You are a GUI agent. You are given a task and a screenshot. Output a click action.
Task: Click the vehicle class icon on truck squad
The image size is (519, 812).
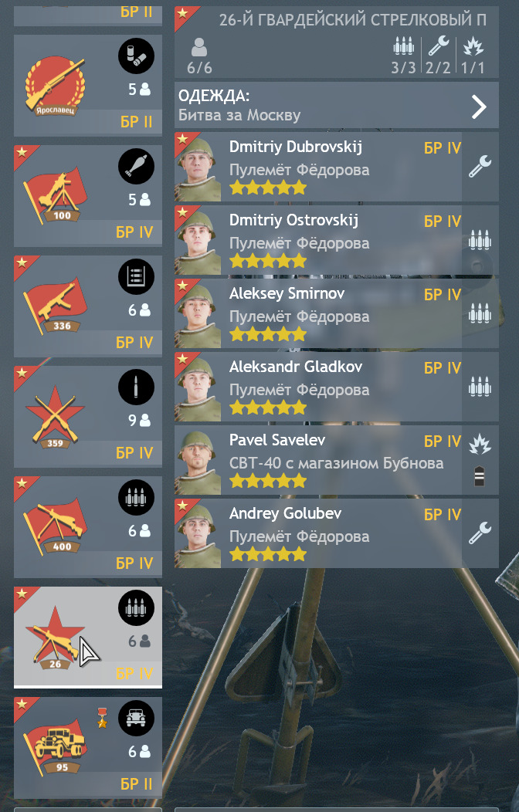tap(136, 719)
